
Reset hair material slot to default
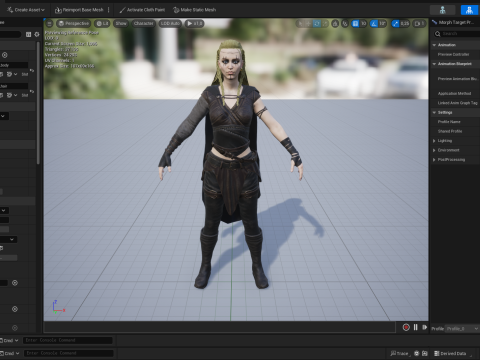(32, 91)
